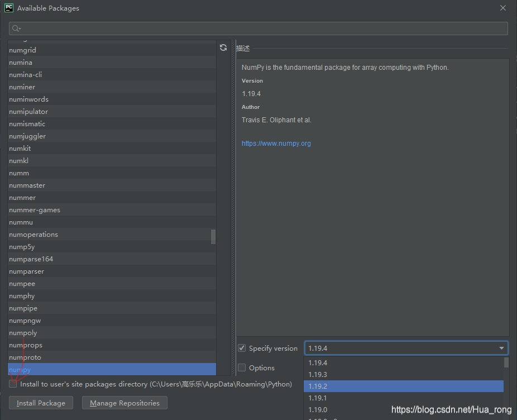Choose version 1.19.0 from dropdown list
The image size is (517, 420).
tap(404, 409)
